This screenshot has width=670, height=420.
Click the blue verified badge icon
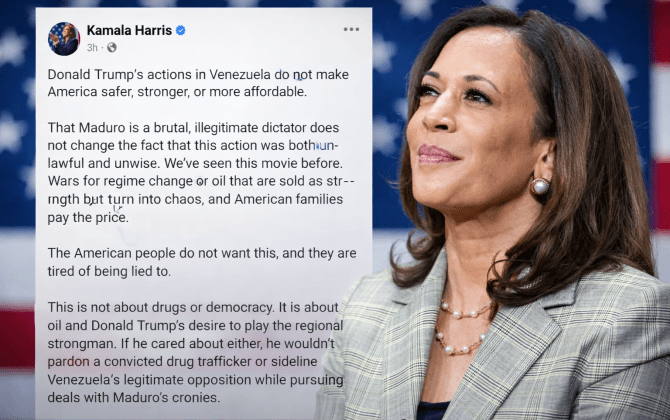point(181,30)
